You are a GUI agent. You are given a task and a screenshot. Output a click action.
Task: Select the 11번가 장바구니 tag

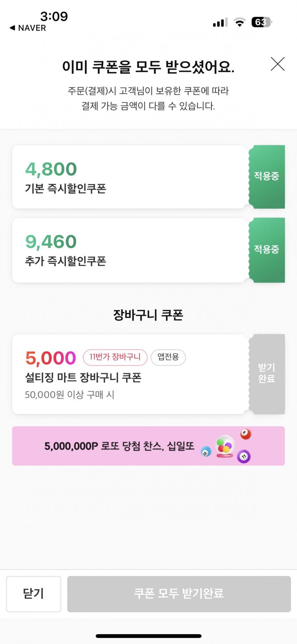click(115, 357)
